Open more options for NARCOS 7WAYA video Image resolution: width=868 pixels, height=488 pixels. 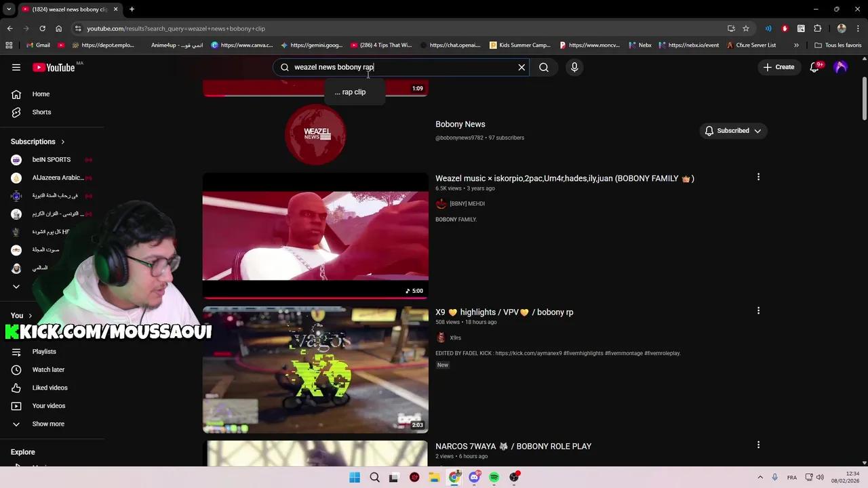click(758, 445)
